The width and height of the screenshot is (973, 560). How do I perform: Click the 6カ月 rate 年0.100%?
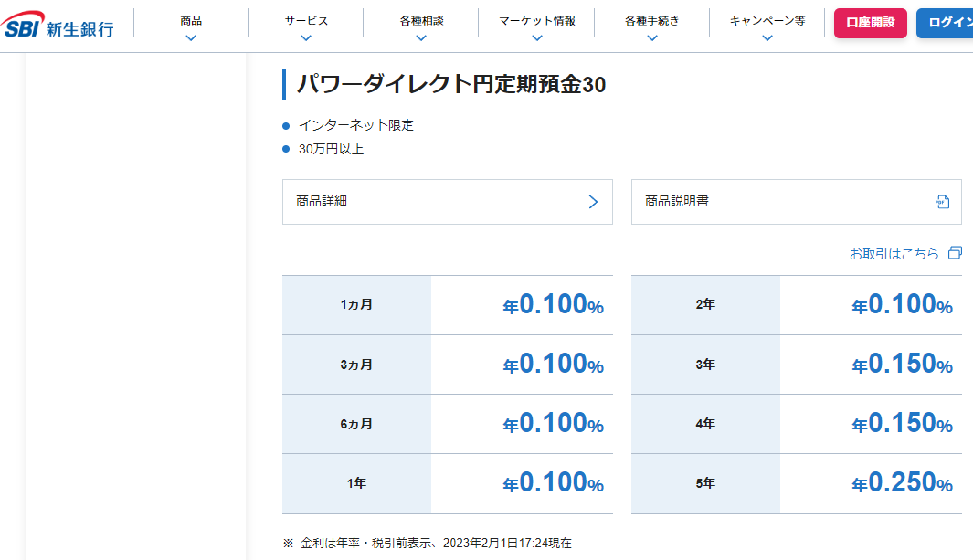click(x=553, y=424)
